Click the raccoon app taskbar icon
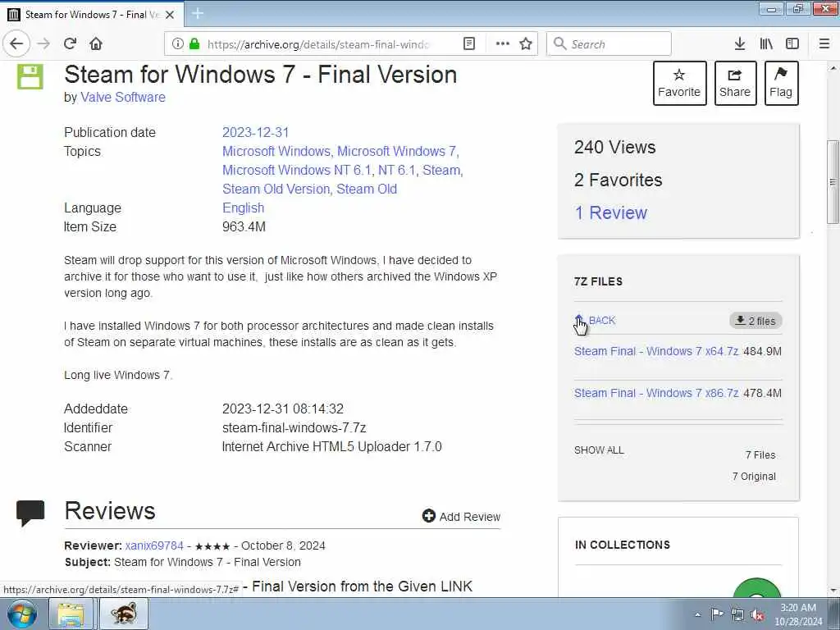The width and height of the screenshot is (840, 630). pos(123,614)
